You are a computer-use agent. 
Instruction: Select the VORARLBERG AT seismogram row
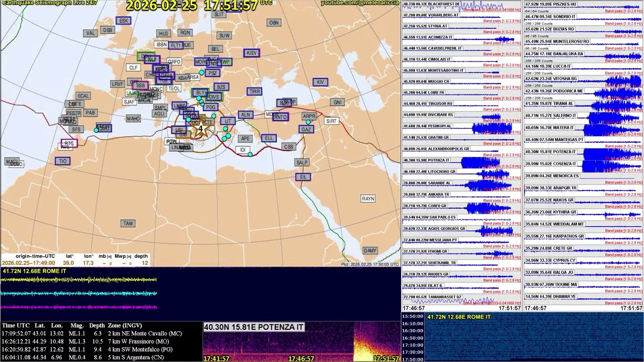[462, 17]
